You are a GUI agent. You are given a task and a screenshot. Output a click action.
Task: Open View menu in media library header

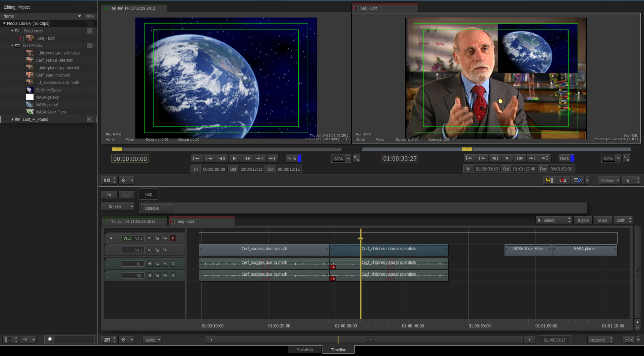tap(90, 16)
